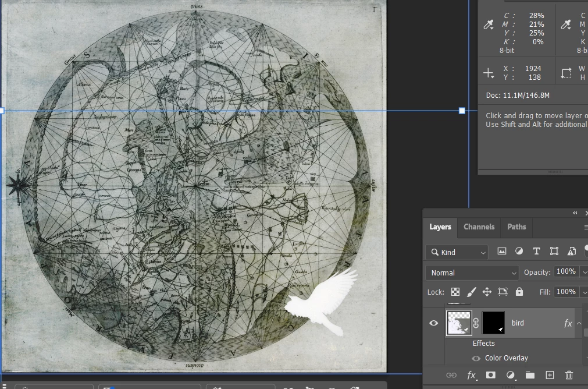Create a new group with the folder icon
The image size is (588, 389).
click(x=530, y=375)
